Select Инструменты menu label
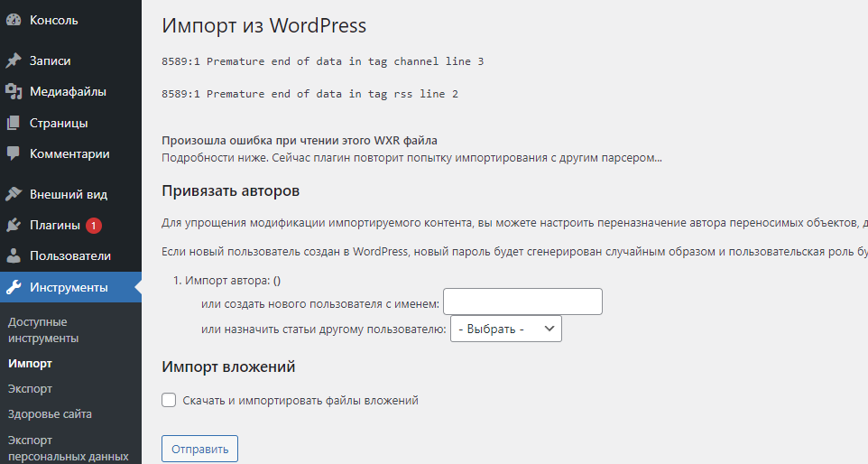Screen dimensions: 868x464 click(x=69, y=287)
